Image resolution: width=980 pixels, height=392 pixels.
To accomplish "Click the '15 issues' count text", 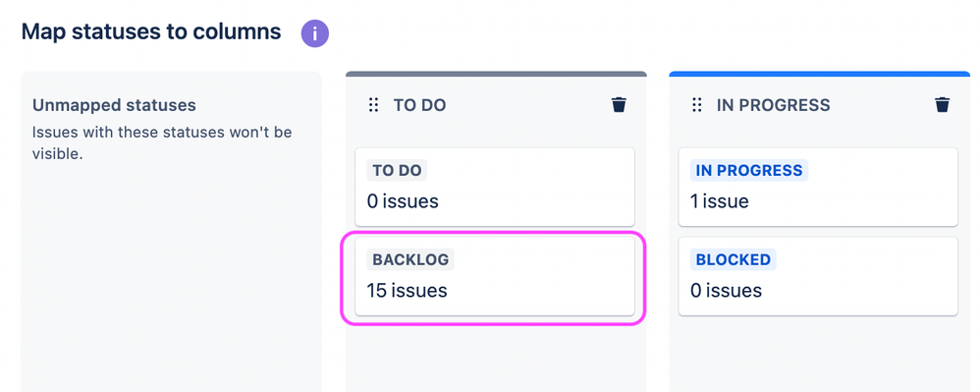I will tap(407, 291).
